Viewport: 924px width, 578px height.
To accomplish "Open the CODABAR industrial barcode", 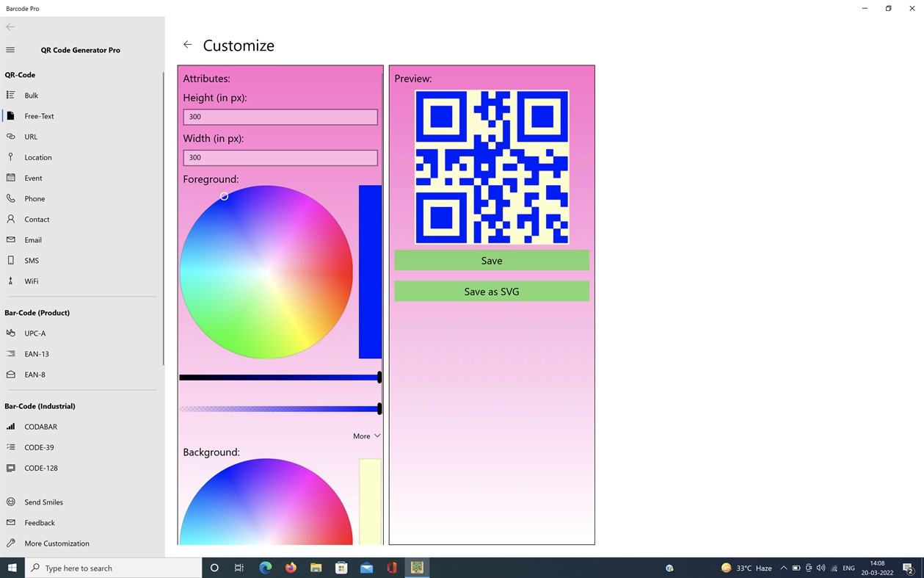I will coord(40,427).
